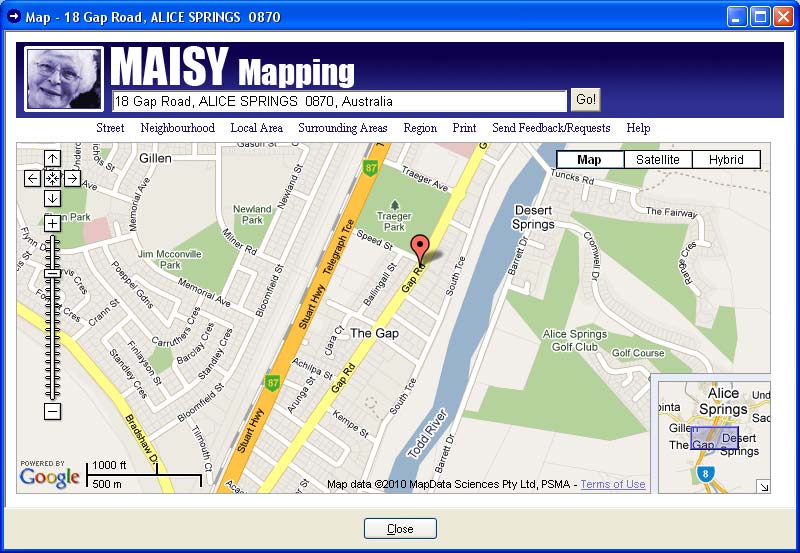Screen dimensions: 800x553
Task: Pan the map down with the arrow
Action: (52, 198)
